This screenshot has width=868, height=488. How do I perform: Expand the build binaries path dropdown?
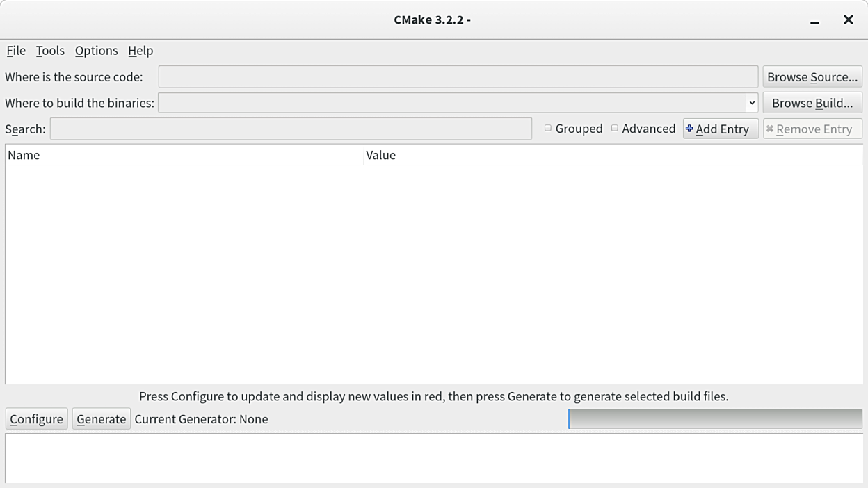(x=751, y=103)
